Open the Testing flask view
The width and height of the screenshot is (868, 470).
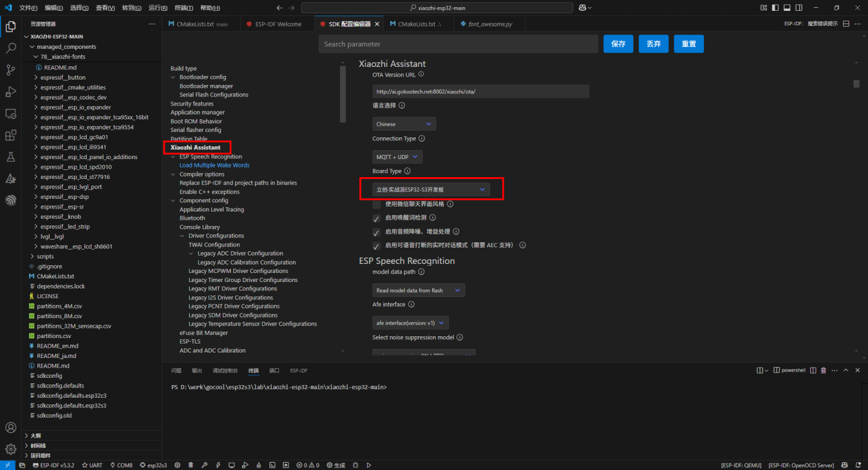coord(10,157)
